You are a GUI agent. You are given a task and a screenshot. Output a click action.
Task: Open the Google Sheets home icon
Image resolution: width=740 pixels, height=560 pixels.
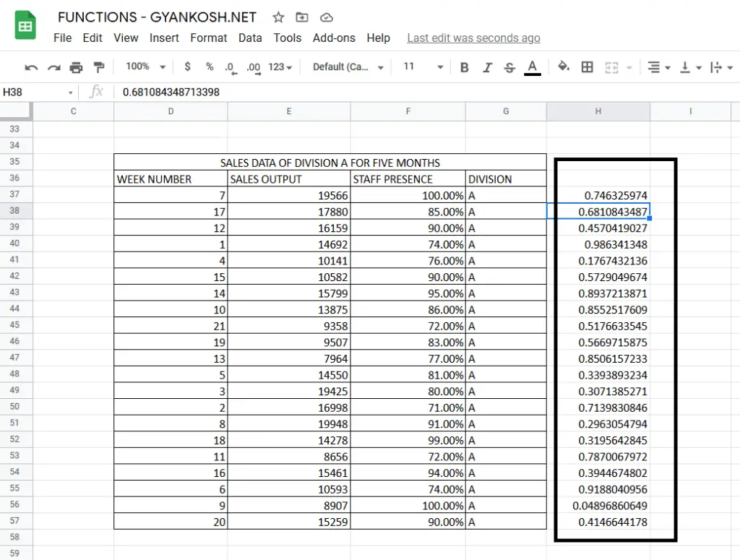point(25,25)
